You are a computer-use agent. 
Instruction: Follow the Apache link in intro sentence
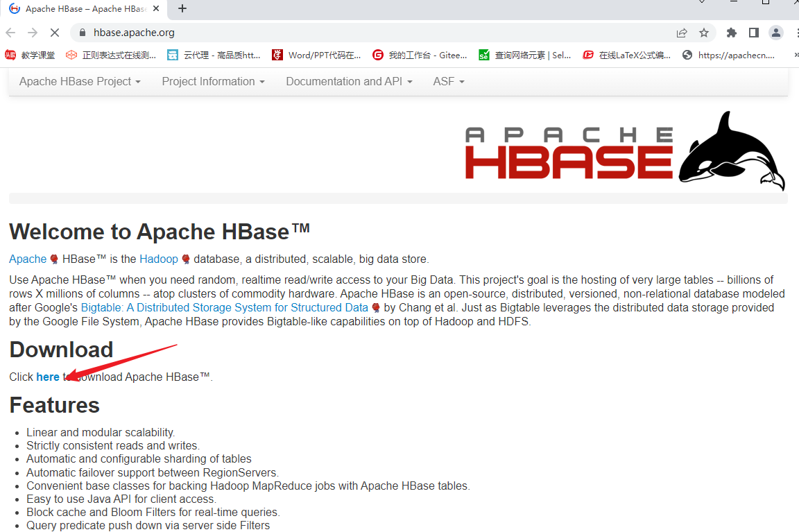pos(28,259)
